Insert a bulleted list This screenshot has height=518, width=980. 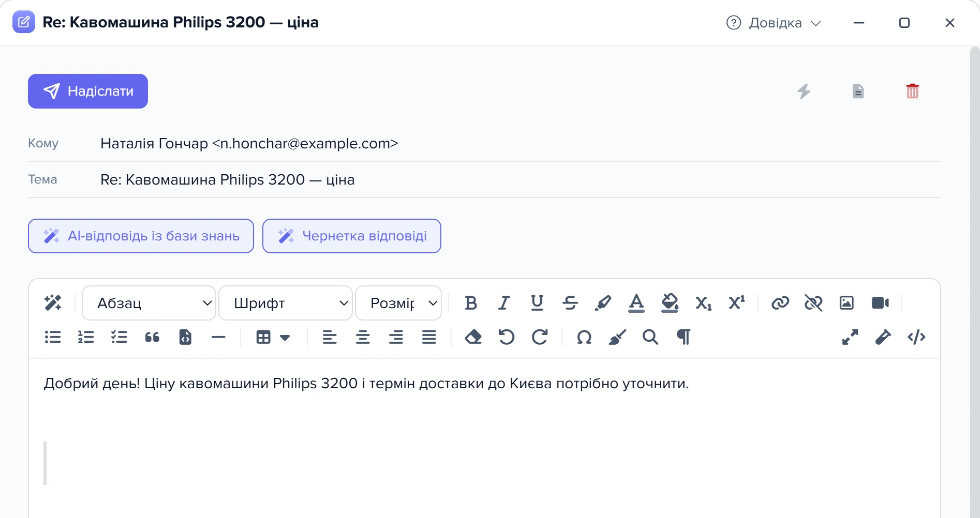(x=53, y=337)
